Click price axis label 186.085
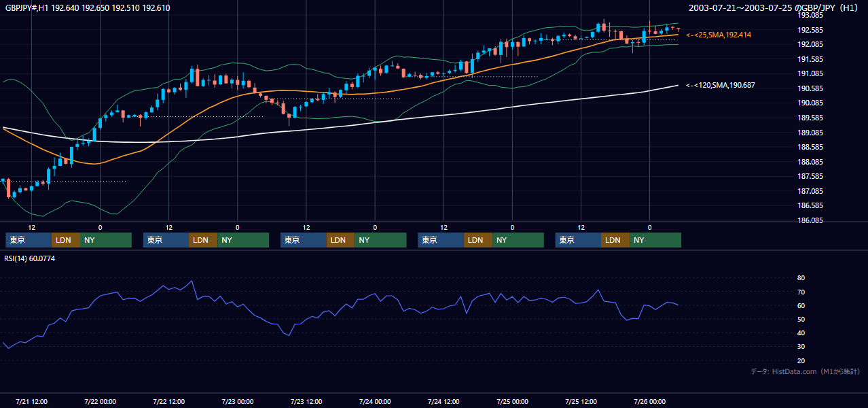The width and height of the screenshot is (868, 408). pyautogui.click(x=810, y=220)
